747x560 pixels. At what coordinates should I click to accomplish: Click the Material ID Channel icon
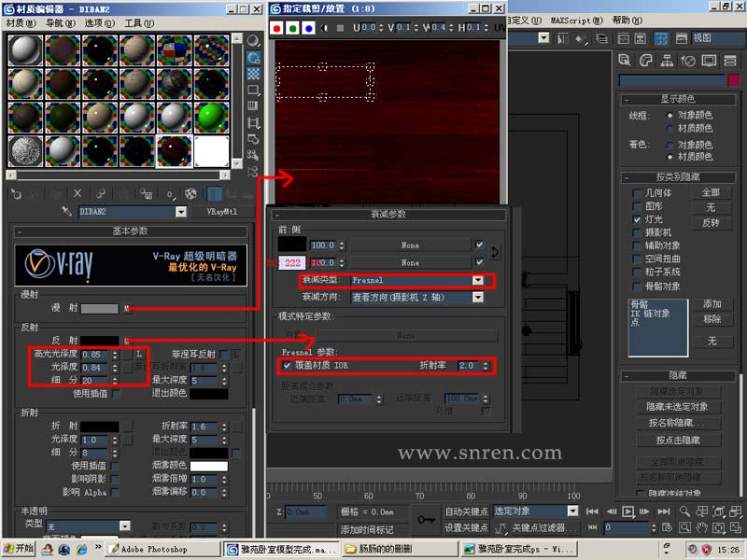coord(170,194)
